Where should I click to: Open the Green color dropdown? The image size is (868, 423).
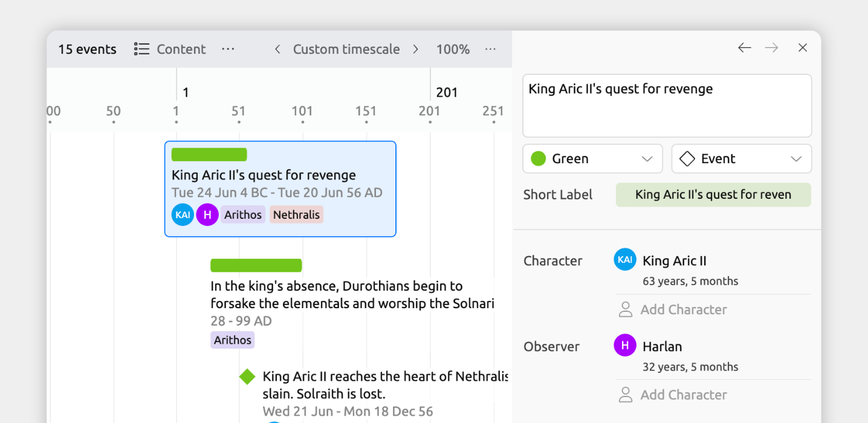pos(592,159)
